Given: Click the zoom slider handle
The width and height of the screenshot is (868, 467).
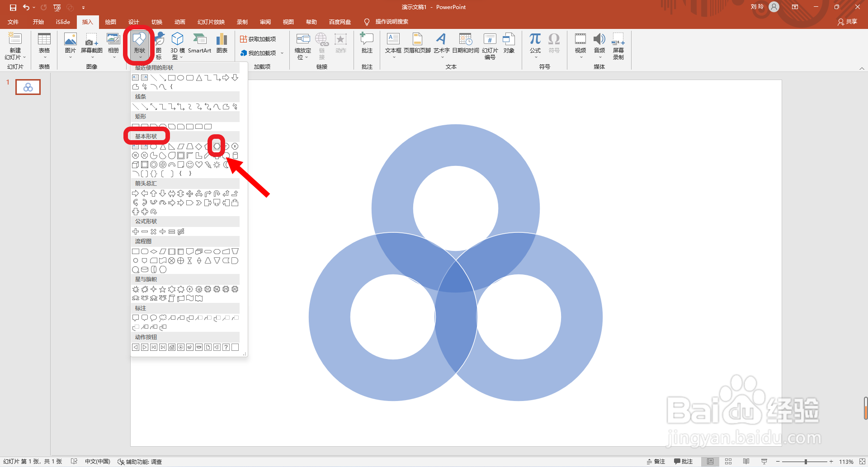Looking at the screenshot, I should click(x=806, y=462).
